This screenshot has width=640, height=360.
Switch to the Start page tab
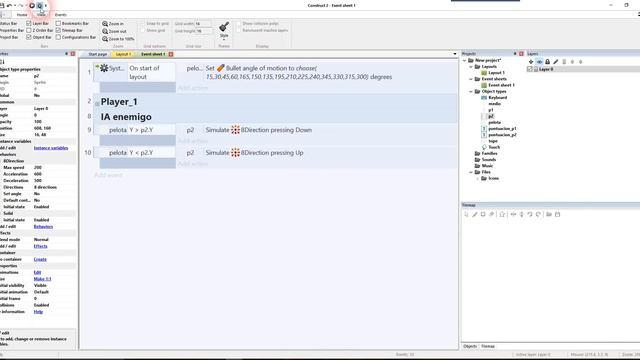(x=97, y=54)
